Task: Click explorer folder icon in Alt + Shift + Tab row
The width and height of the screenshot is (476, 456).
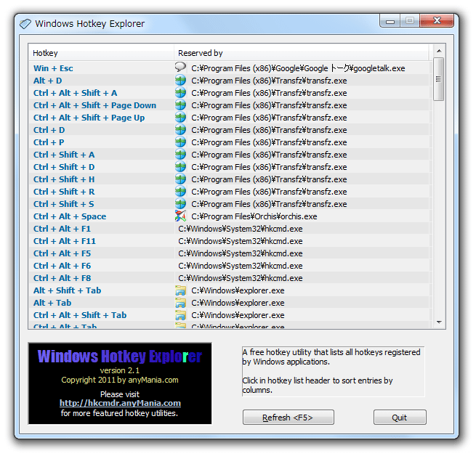Action: (x=180, y=290)
